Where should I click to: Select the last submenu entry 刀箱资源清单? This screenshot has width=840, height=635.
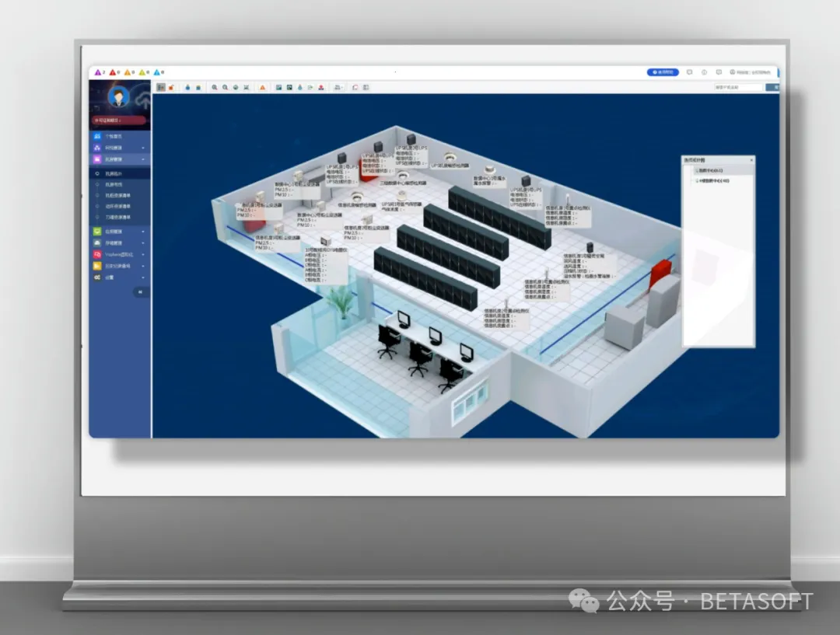coord(120,218)
